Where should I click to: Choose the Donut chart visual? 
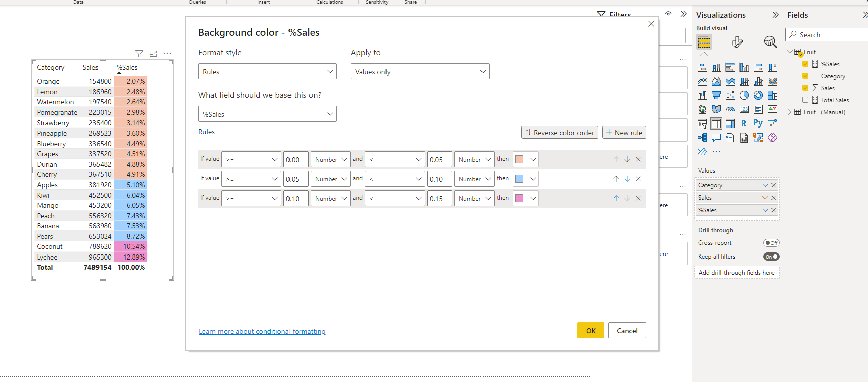point(758,95)
